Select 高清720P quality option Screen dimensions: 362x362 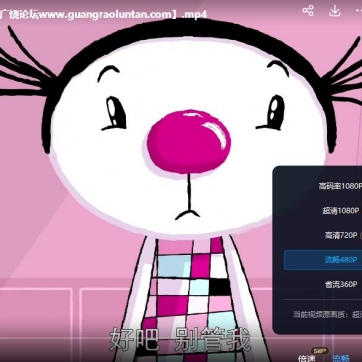341,235
